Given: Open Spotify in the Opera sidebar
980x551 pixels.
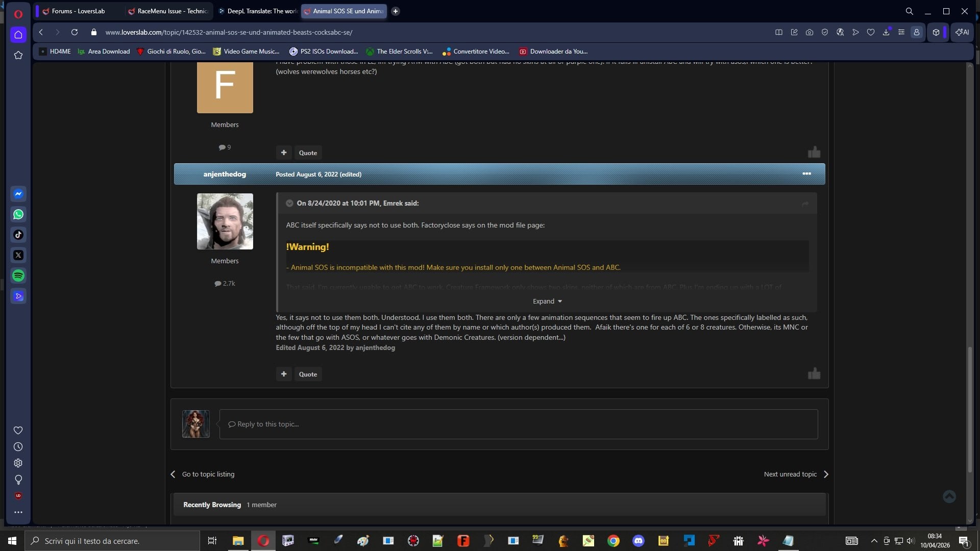Looking at the screenshot, I should [18, 275].
